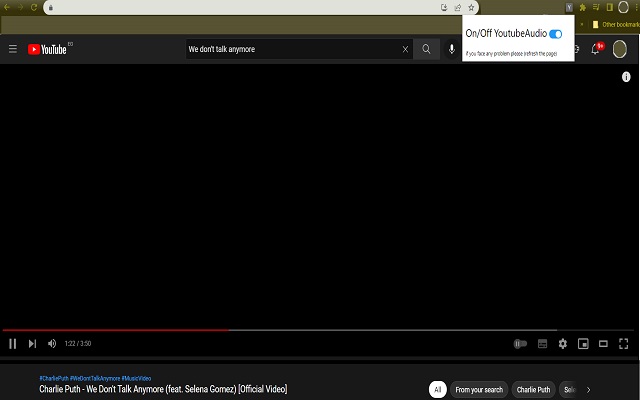Open the Chrome extensions puzzle icon
This screenshot has width=640, height=400.
point(583,7)
